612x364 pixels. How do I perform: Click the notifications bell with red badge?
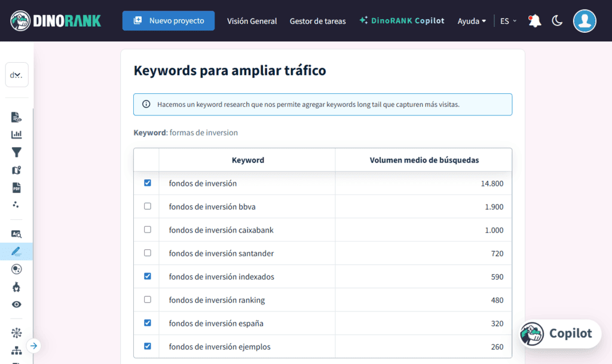534,20
